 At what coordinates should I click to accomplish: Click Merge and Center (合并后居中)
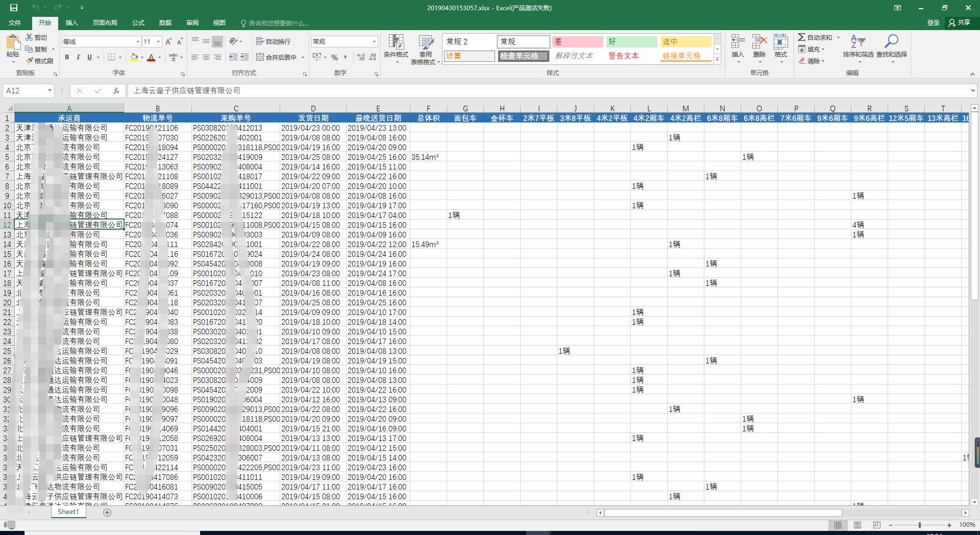[x=276, y=57]
